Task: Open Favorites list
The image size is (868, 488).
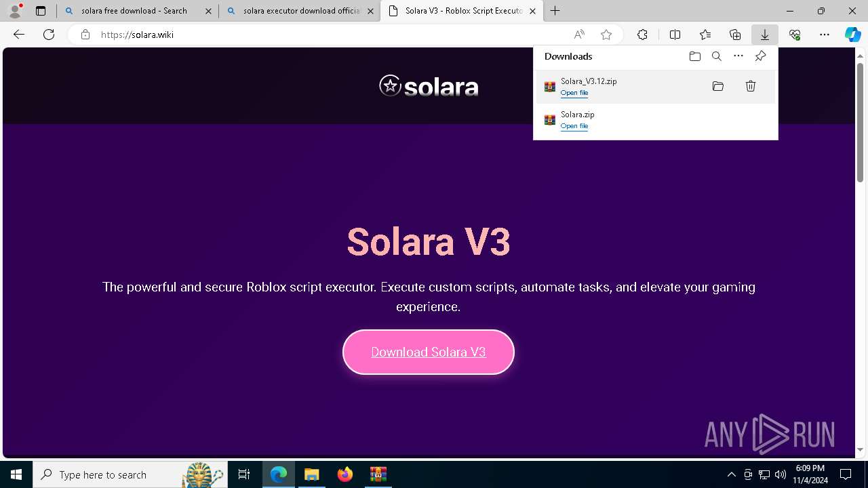Action: tap(705, 35)
